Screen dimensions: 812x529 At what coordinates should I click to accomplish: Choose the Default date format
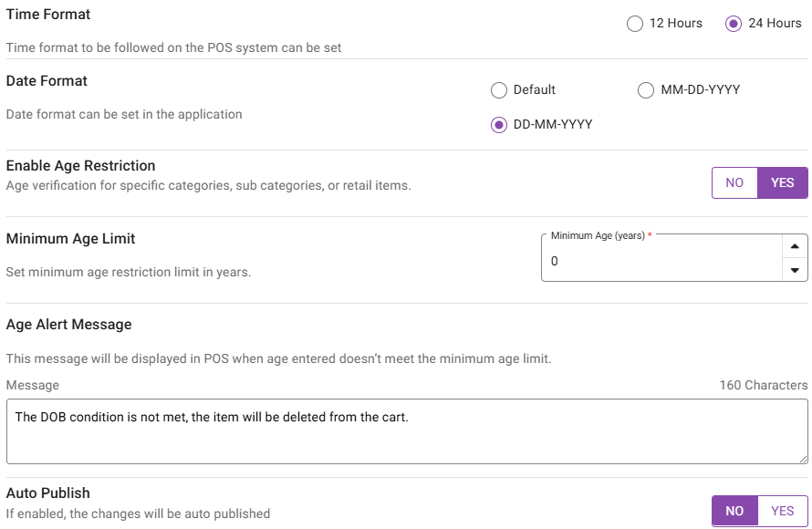(x=499, y=90)
